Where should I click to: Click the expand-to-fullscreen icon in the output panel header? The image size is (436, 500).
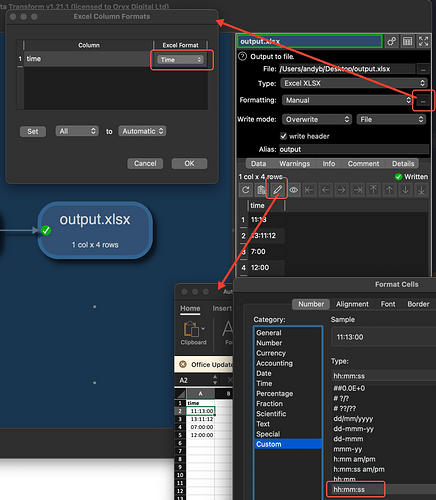[x=423, y=41]
